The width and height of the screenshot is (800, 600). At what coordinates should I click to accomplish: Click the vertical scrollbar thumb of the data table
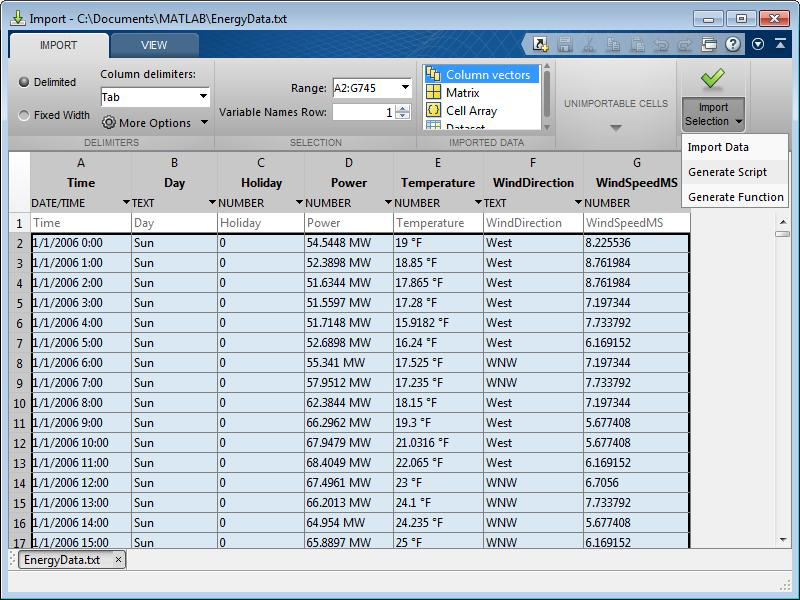click(783, 234)
